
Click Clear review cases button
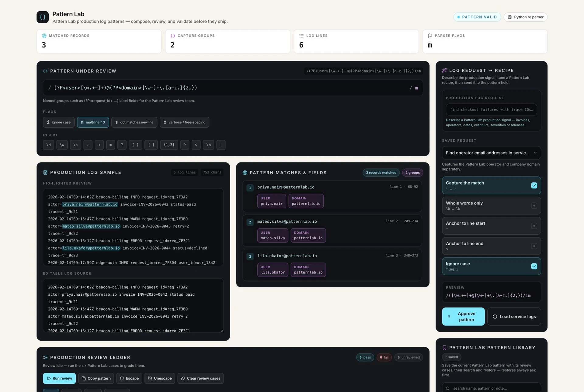click(200, 378)
